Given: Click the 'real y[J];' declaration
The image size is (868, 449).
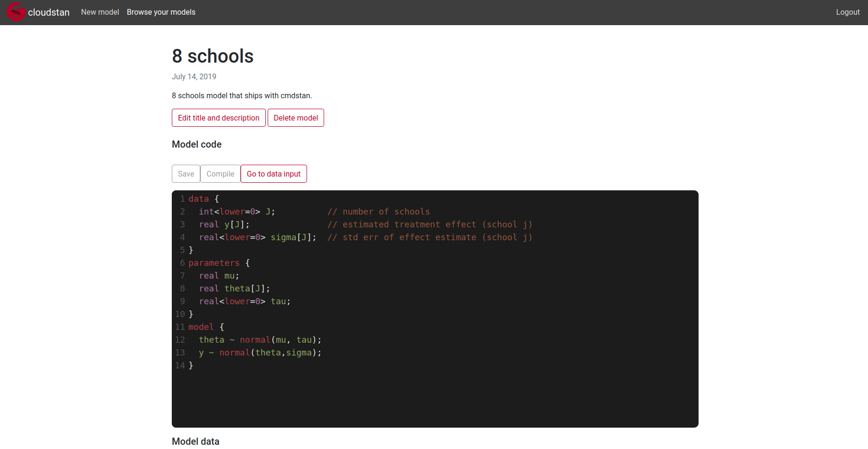Looking at the screenshot, I should (224, 224).
